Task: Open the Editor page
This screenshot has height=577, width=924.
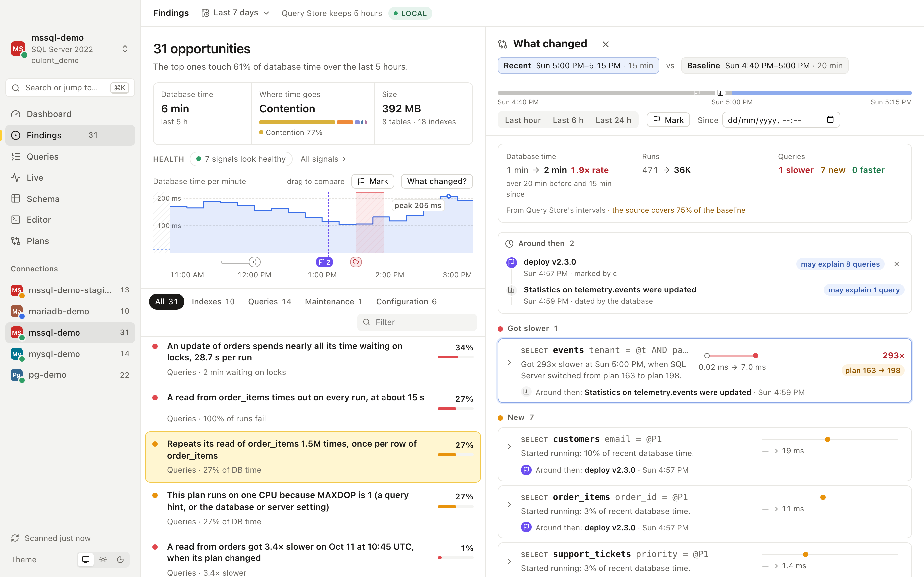Action: click(70, 220)
